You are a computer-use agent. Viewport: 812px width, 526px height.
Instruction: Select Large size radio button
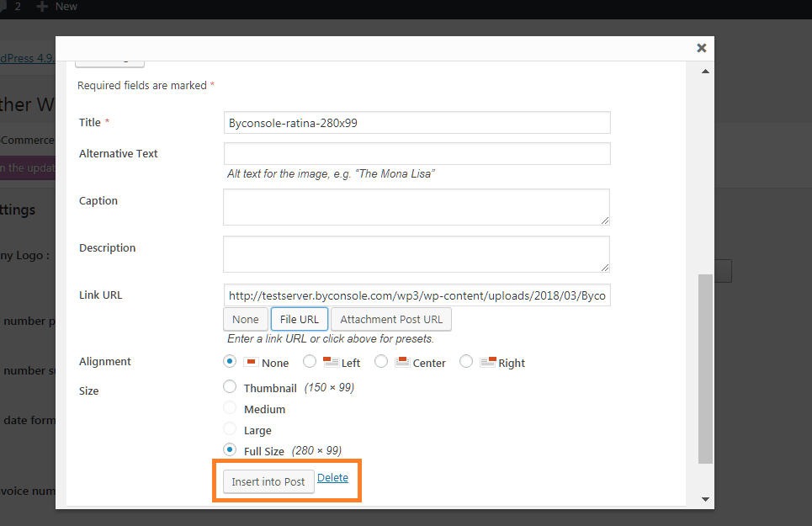pos(230,428)
